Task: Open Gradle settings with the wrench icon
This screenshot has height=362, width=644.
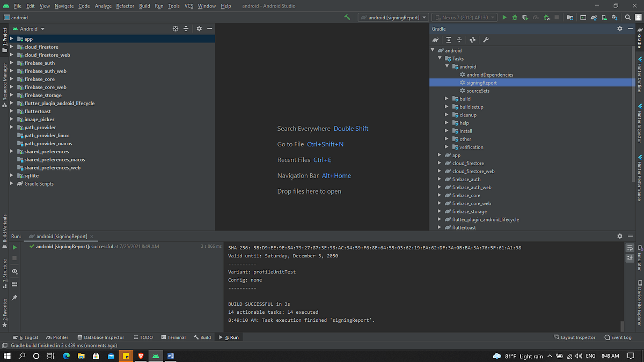Action: (486, 40)
